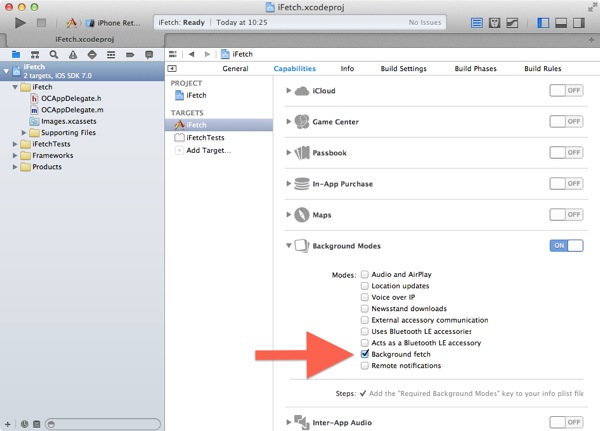
Task: Show only recently edited files
Action: 24,424
